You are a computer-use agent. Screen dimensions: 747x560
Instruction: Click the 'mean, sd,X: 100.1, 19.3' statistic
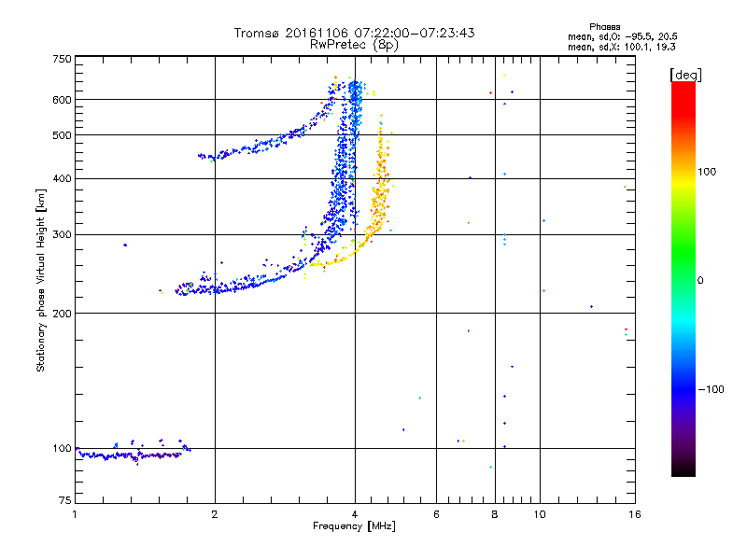pos(621,47)
